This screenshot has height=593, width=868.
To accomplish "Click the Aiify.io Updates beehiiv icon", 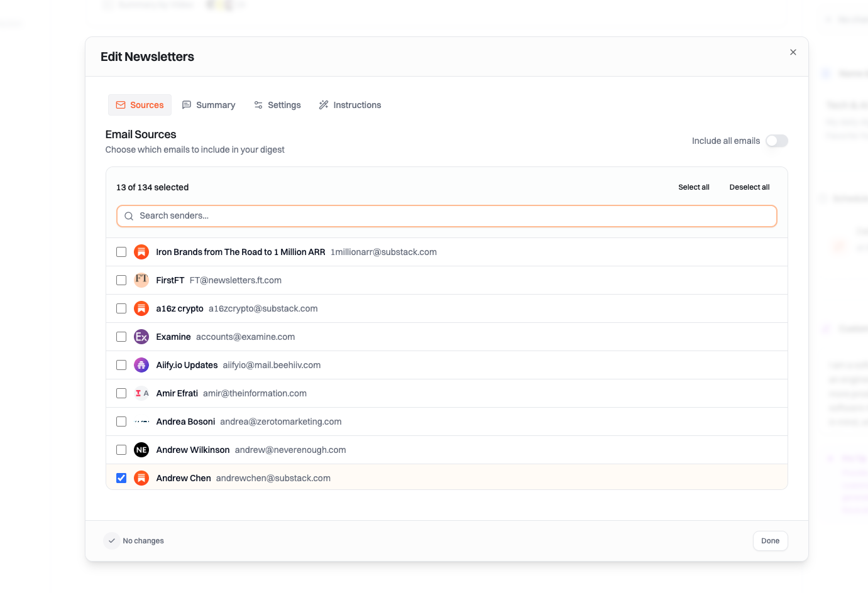I will (x=141, y=365).
